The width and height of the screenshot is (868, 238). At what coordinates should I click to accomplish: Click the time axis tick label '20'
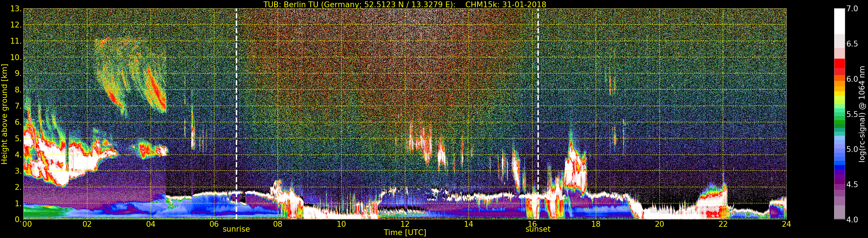[659, 224]
